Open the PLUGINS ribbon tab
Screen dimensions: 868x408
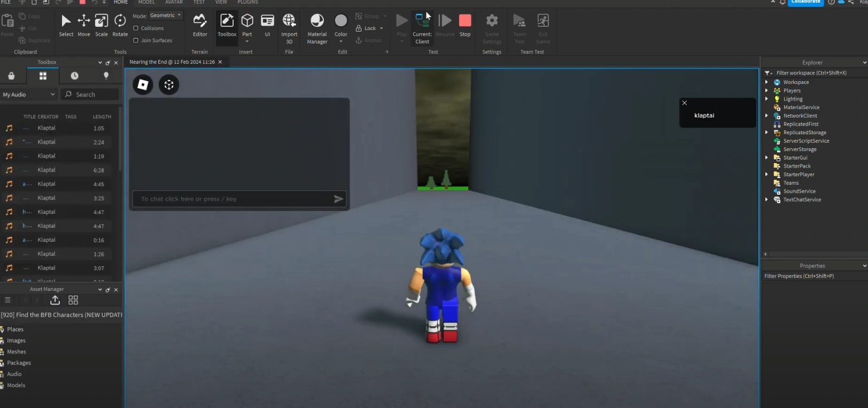247,2
